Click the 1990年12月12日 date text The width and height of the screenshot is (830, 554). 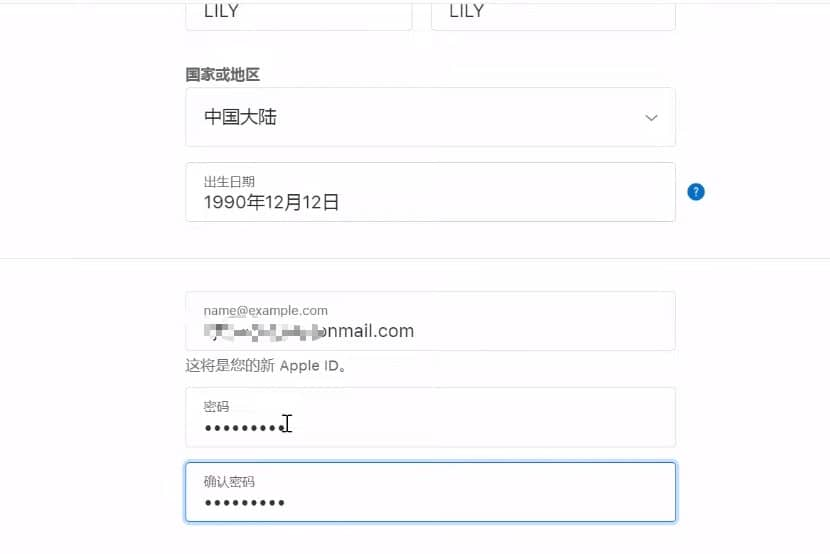click(x=271, y=202)
